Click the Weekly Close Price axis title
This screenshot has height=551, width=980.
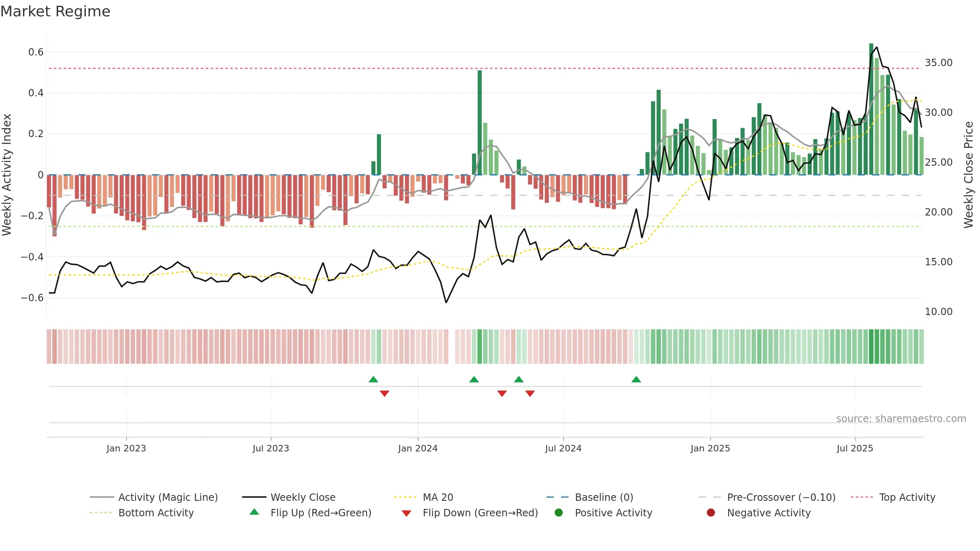[x=969, y=175]
